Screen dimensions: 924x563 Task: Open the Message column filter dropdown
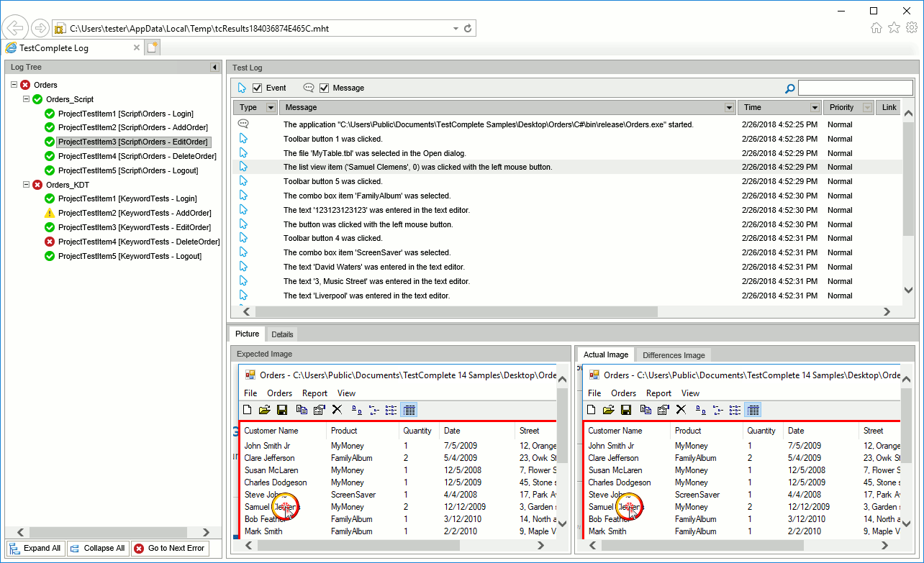click(728, 106)
